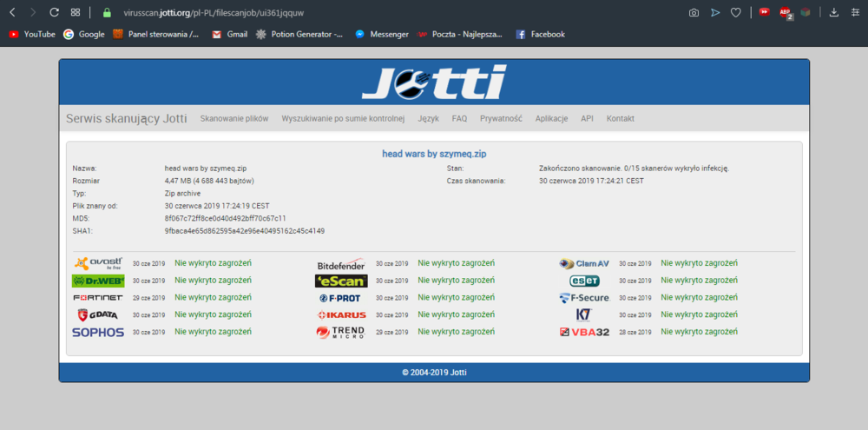
Task: Click the IKARUS scanner logo
Action: pyautogui.click(x=341, y=314)
